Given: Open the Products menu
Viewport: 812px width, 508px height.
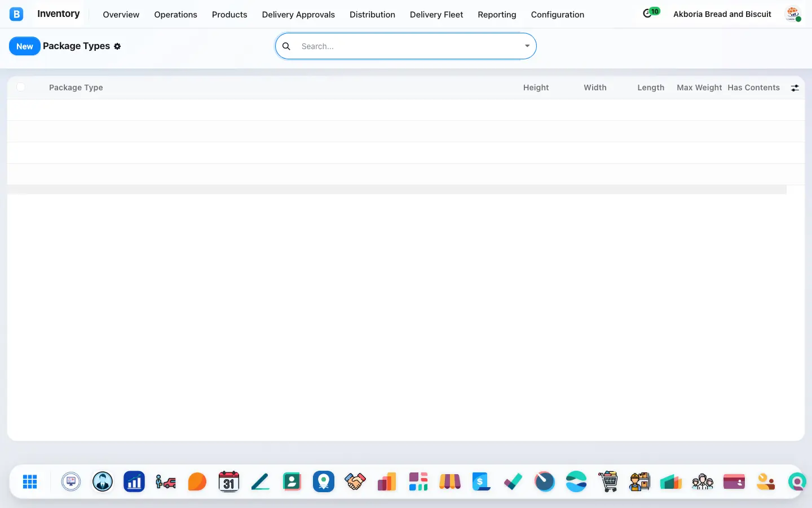Looking at the screenshot, I should [x=230, y=15].
